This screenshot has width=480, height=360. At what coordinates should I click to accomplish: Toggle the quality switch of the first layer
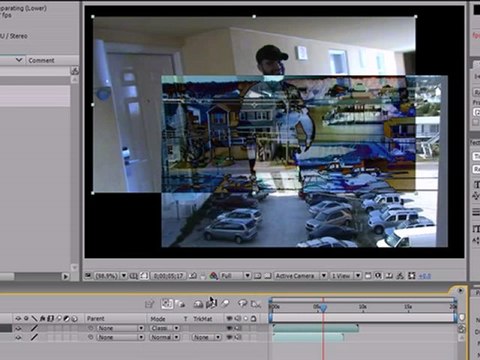pyautogui.click(x=34, y=328)
